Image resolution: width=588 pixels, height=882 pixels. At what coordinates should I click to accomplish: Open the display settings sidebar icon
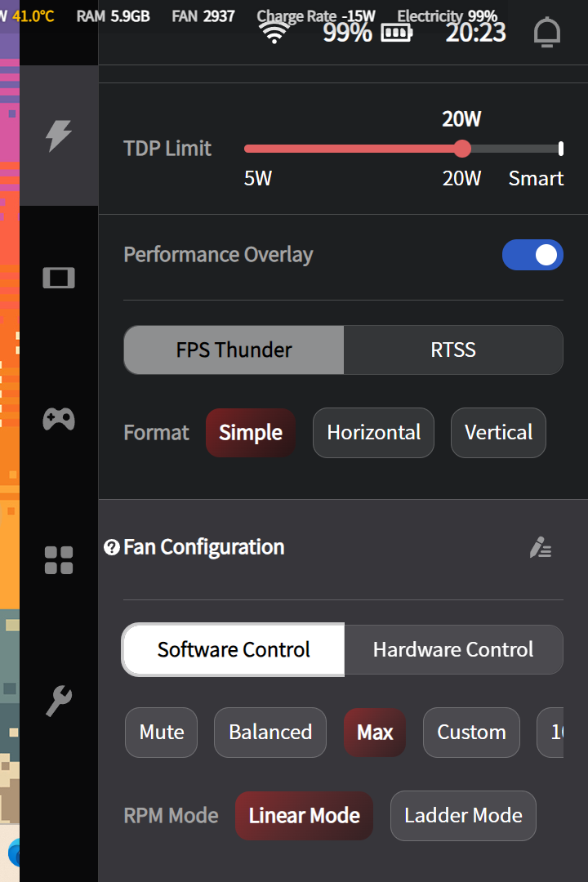coord(59,278)
